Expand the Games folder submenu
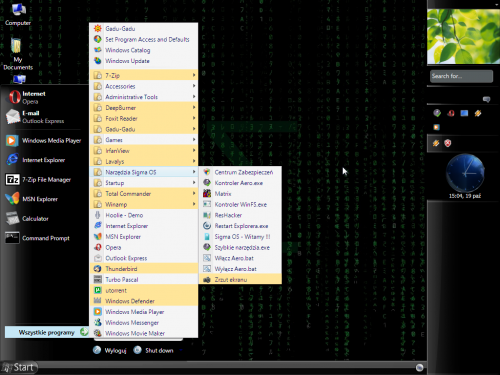 tap(144, 140)
